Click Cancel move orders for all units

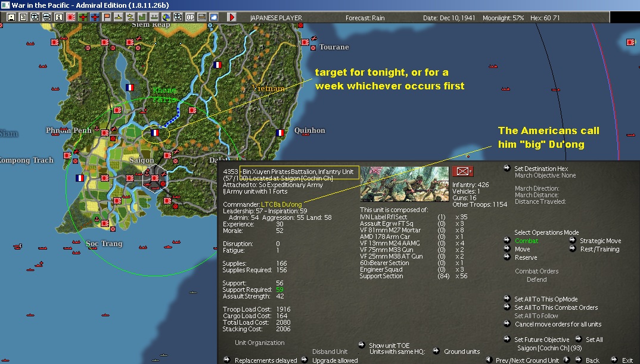pos(558,324)
